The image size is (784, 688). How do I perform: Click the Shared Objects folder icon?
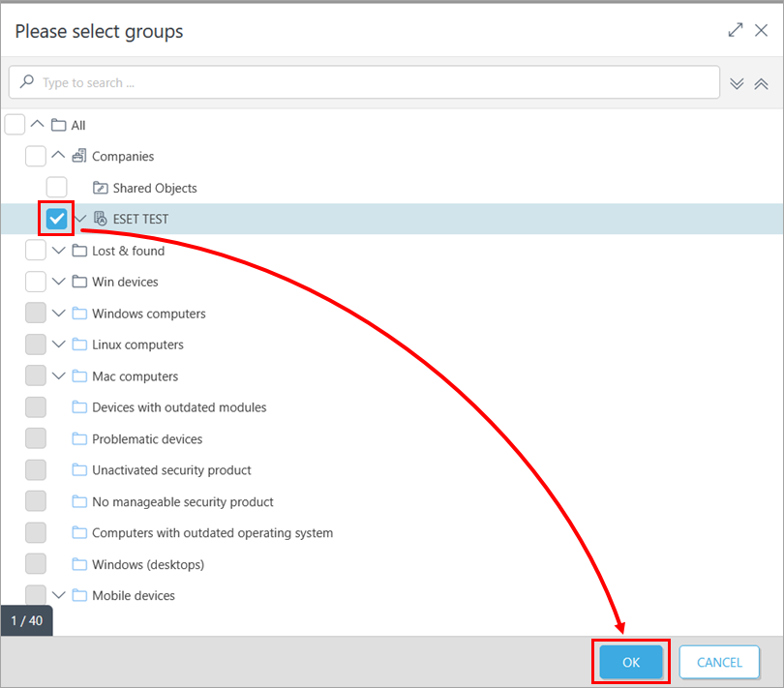click(100, 188)
